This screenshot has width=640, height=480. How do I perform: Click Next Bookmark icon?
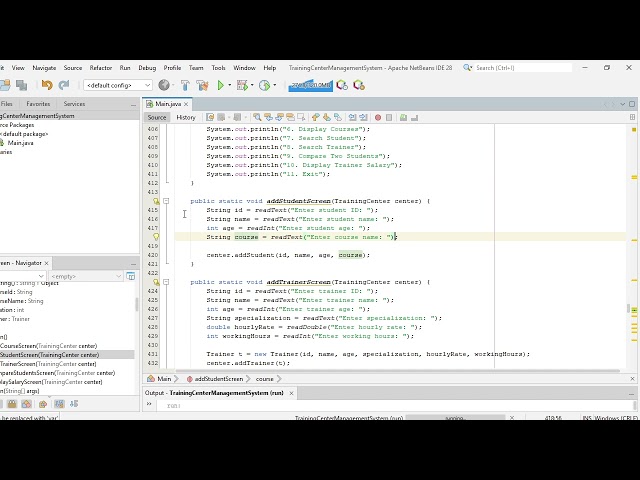[327, 118]
